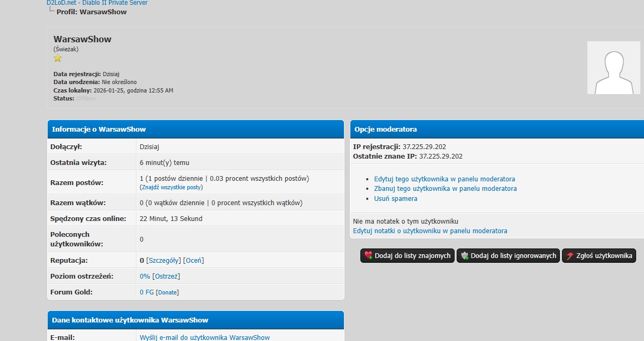Click the Profil: WarsawShow breadcrumb text

(92, 12)
